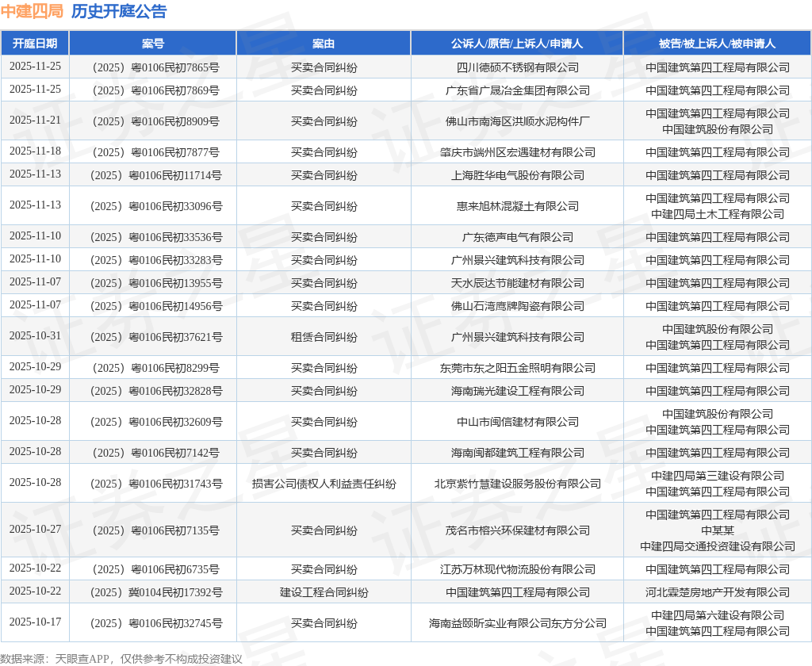Select case number 粤0106民初7135号
The width and height of the screenshot is (812, 666).
[x=175, y=530]
